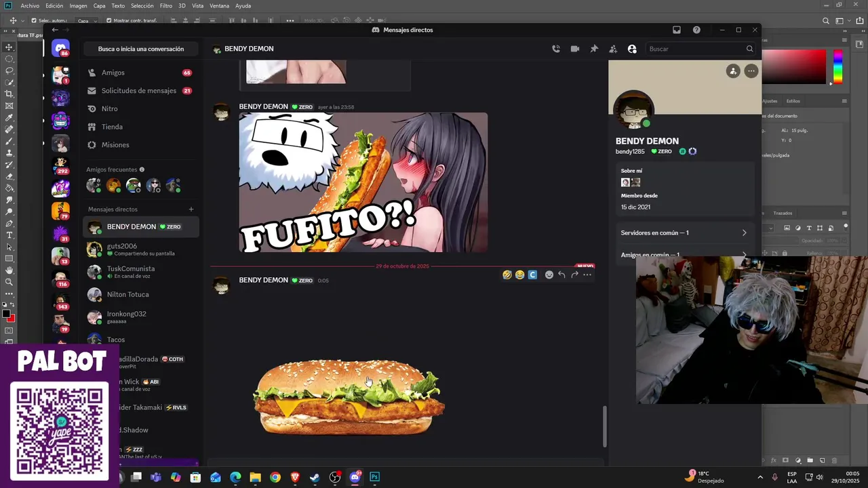Toggle Mostrar contr. transf. checkbox
The height and width of the screenshot is (488, 868).
109,20
